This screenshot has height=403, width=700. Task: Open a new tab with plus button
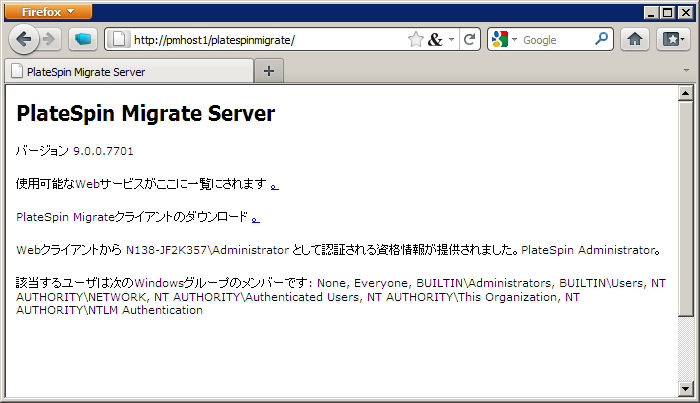(269, 71)
